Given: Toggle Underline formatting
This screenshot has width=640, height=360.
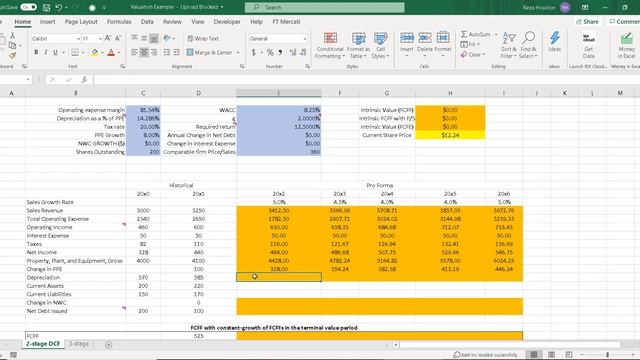Looking at the screenshot, I should click(56, 52).
